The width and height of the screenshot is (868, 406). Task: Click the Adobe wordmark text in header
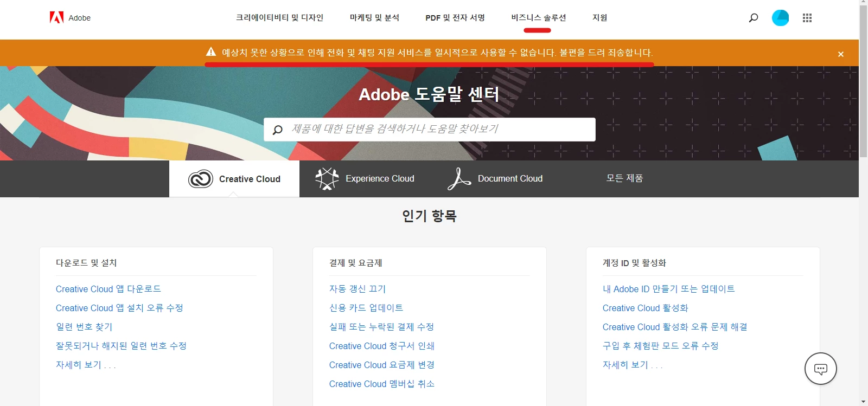coord(79,18)
